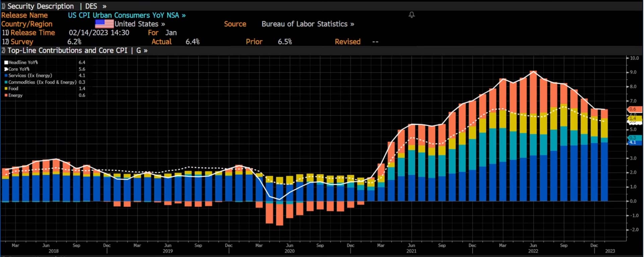Click the Release Name label
Screen dimensions: 644x257
[24, 15]
